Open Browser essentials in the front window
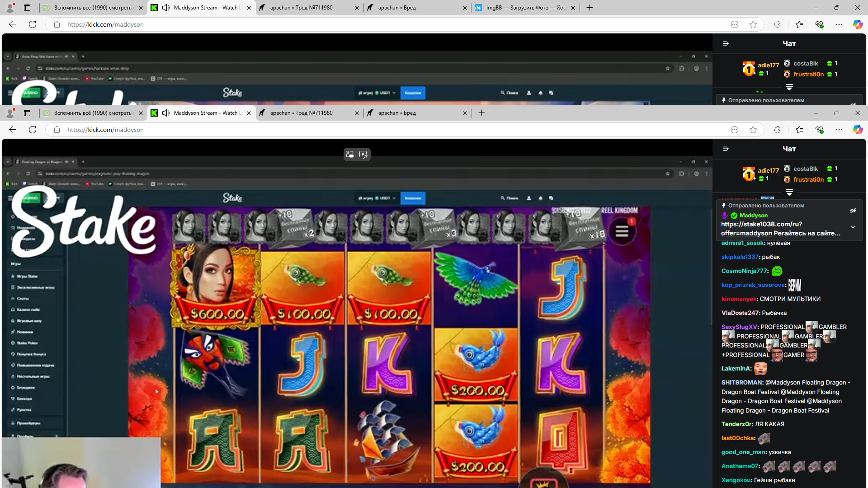Screen dimensions: 868x488 (819, 130)
